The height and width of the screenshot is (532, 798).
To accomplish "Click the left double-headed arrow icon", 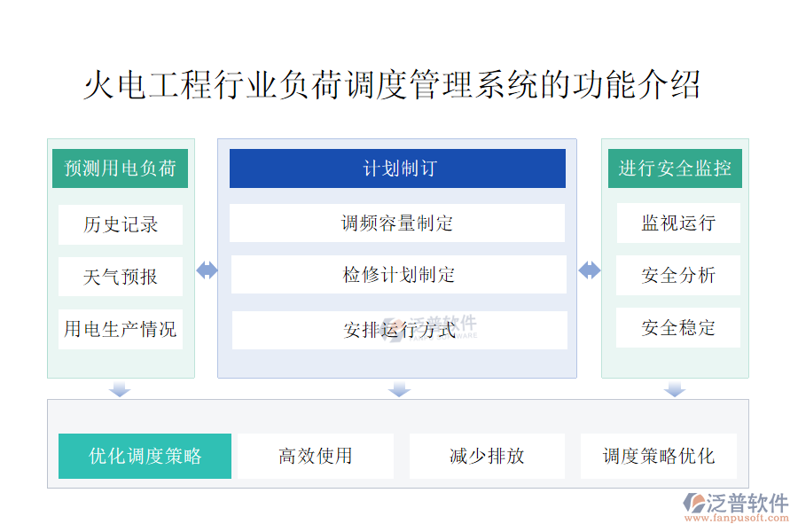I will click(x=207, y=270).
